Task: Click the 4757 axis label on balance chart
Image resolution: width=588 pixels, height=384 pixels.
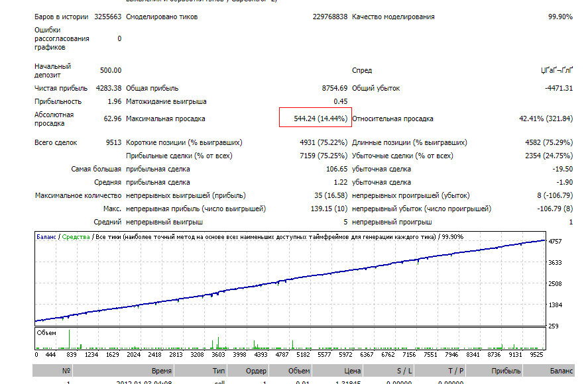Action: coord(555,241)
